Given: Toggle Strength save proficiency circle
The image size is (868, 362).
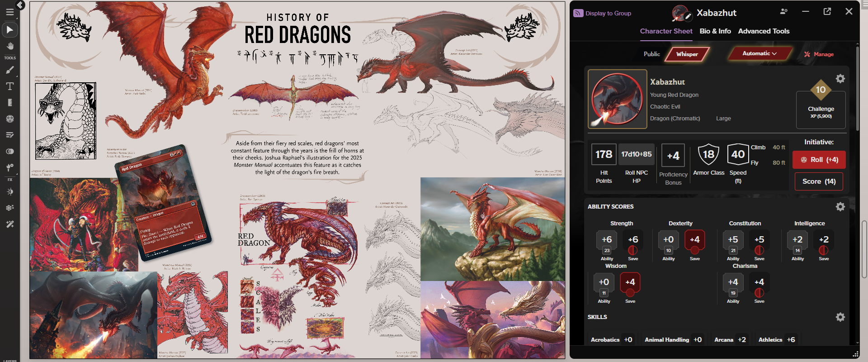Looking at the screenshot, I should (x=633, y=250).
